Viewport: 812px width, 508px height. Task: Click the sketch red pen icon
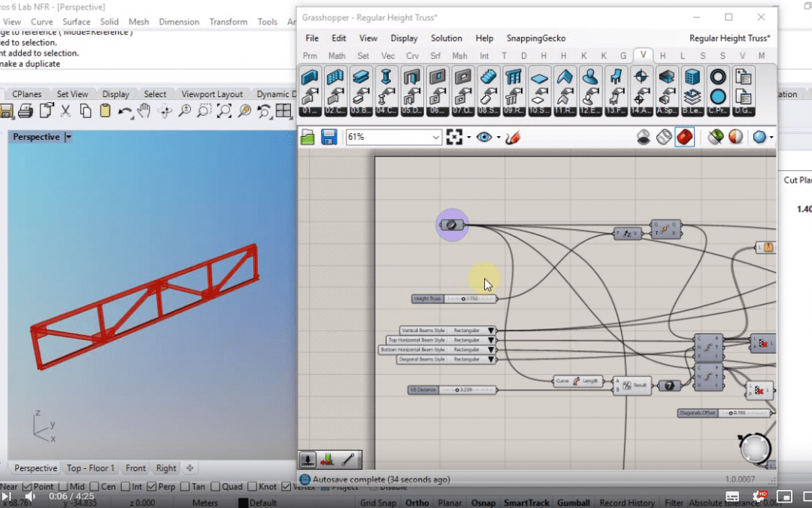coord(512,137)
